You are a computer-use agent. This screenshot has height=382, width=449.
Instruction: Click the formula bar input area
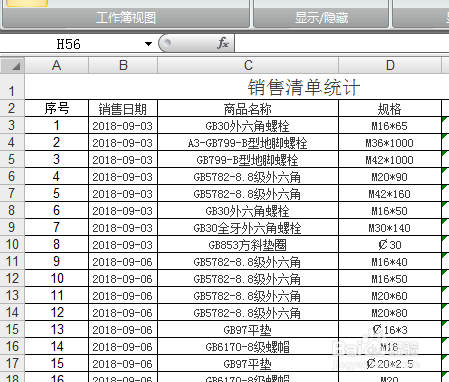pyautogui.click(x=342, y=44)
